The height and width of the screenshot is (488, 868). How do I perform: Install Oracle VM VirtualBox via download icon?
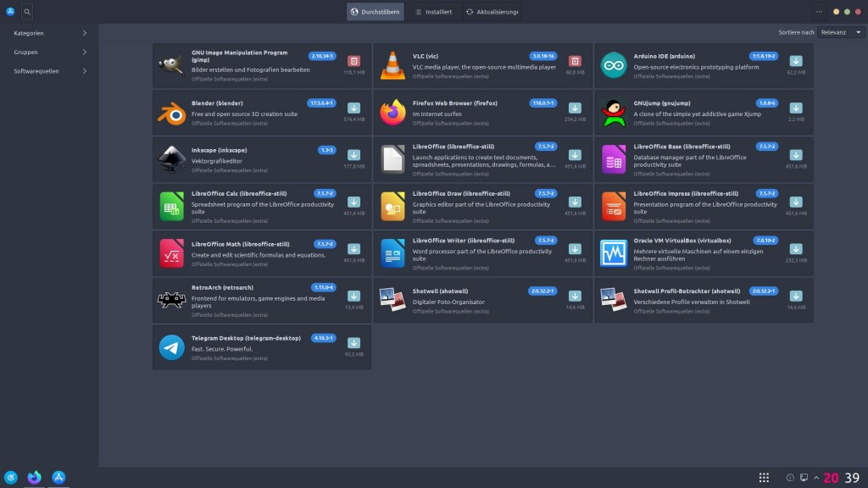tap(795, 248)
